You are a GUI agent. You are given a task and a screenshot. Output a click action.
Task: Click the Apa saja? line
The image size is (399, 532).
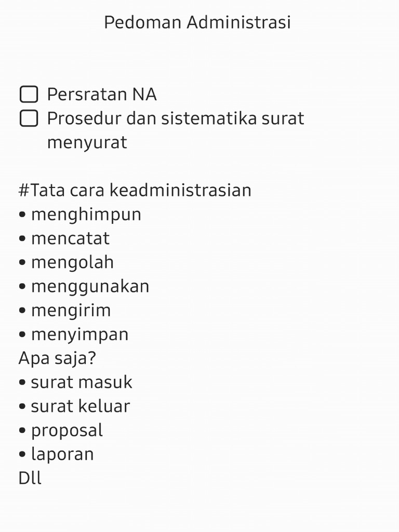click(x=57, y=358)
